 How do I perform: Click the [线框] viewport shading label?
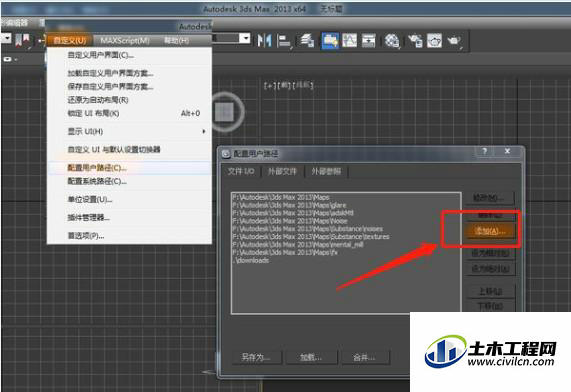click(x=303, y=86)
